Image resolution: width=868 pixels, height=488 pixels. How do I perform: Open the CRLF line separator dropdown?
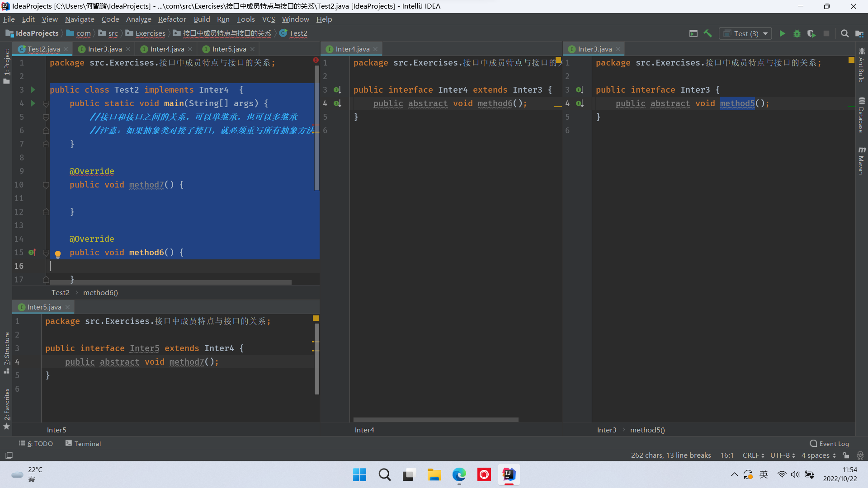pyautogui.click(x=753, y=455)
